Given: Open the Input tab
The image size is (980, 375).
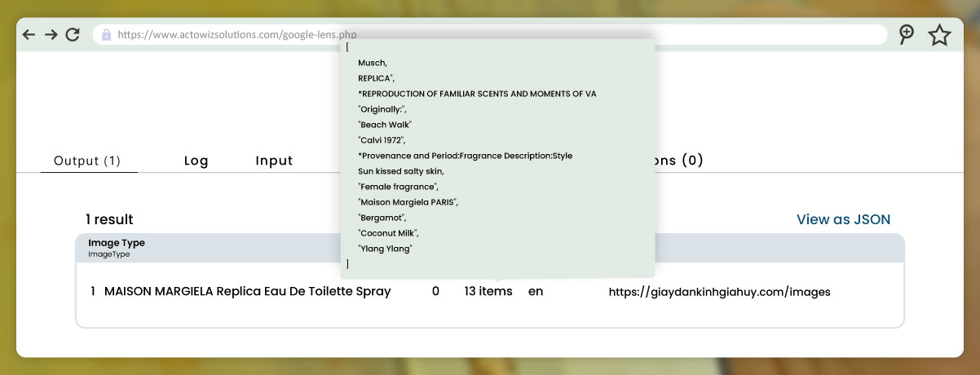Looking at the screenshot, I should coord(274,161).
